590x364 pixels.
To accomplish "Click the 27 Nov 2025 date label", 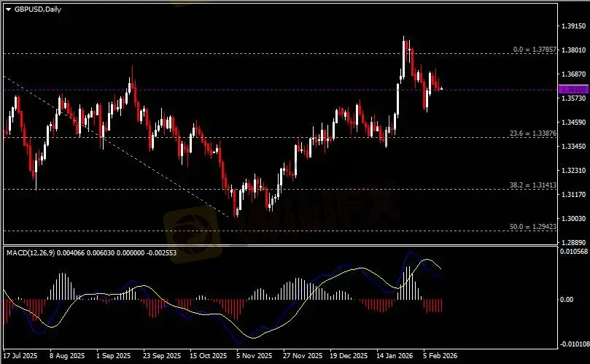I will pos(303,356).
